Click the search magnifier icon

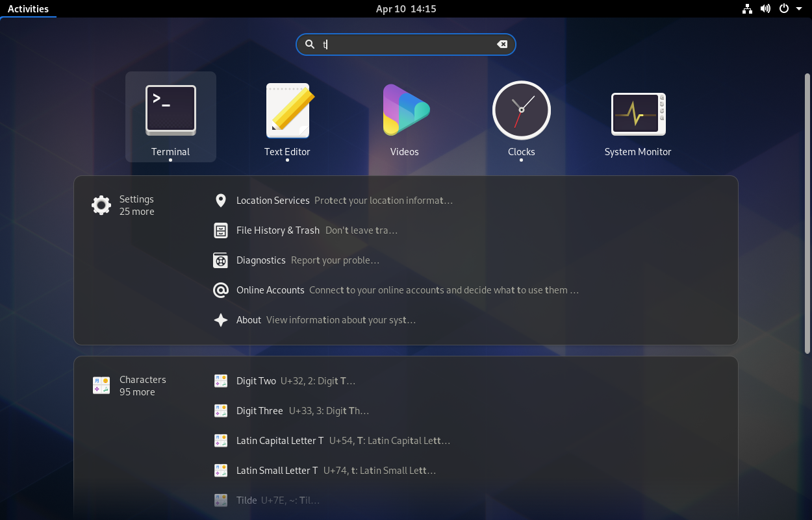(x=310, y=44)
